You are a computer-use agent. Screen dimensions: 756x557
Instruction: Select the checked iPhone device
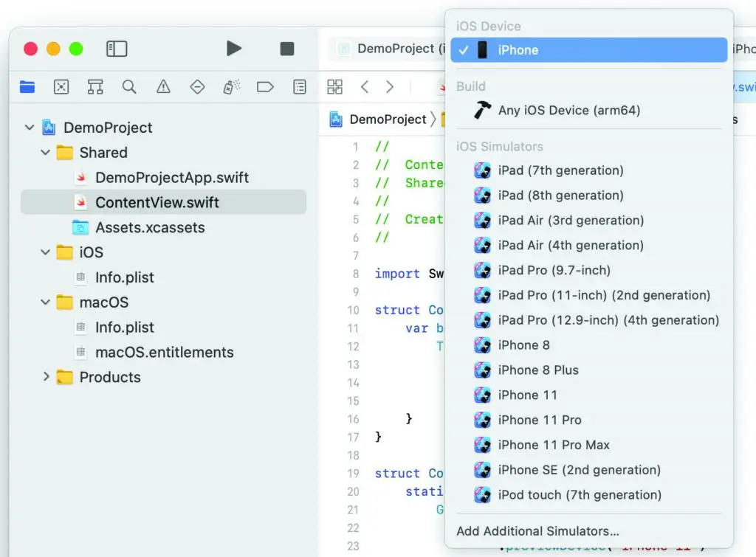[518, 50]
